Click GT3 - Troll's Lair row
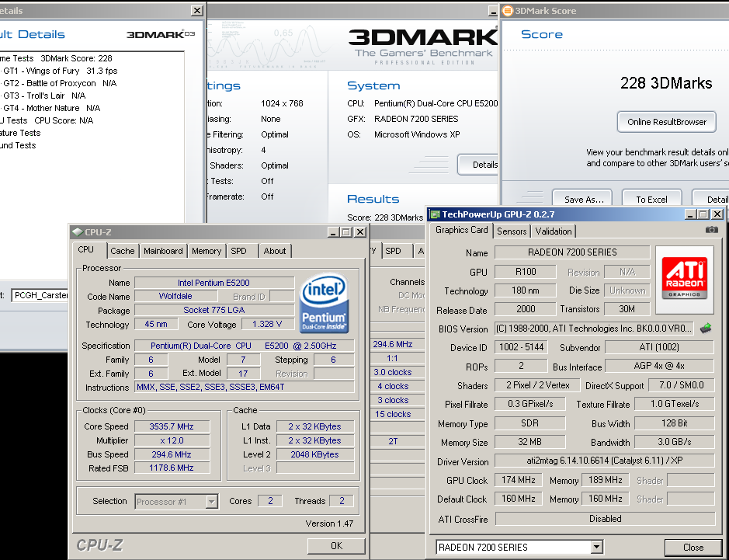This screenshot has height=560, width=729. pos(44,96)
